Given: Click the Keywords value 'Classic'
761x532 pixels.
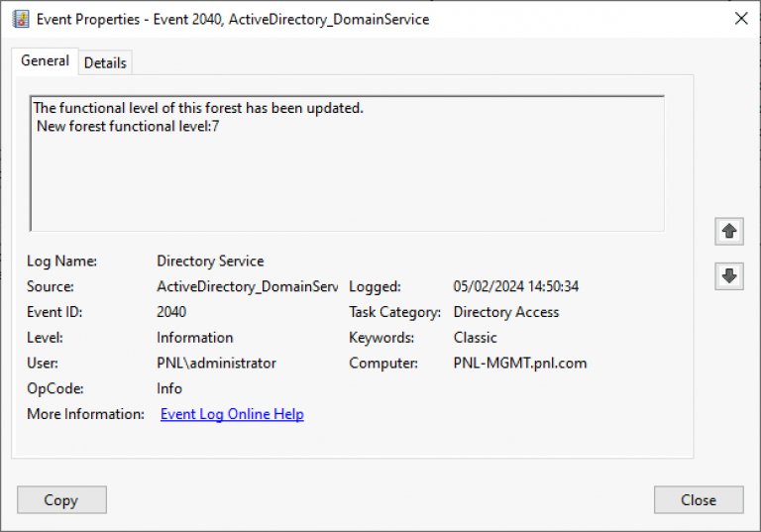Looking at the screenshot, I should tap(475, 338).
